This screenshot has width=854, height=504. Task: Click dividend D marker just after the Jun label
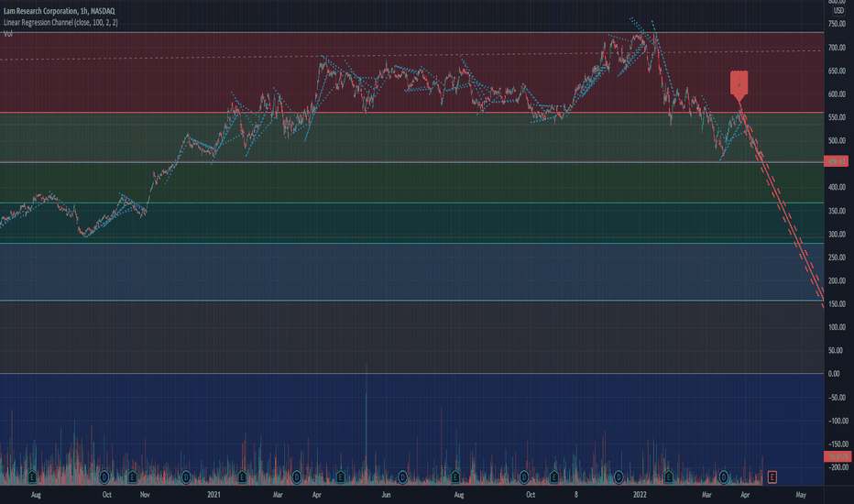[402, 477]
